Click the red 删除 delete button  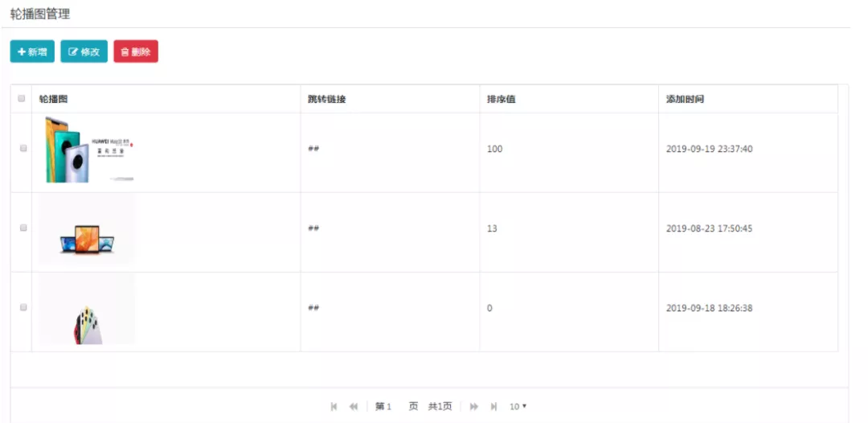pos(136,51)
